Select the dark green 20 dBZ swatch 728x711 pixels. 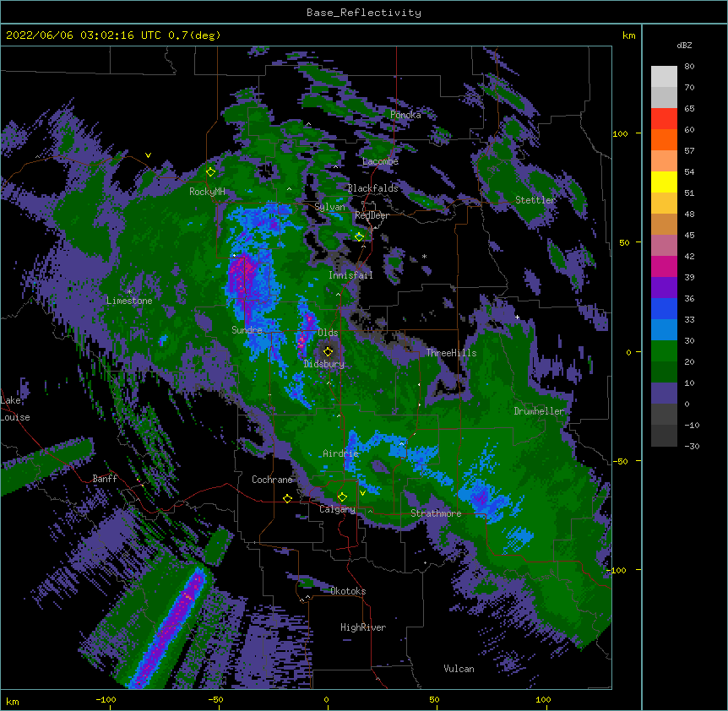point(664,372)
